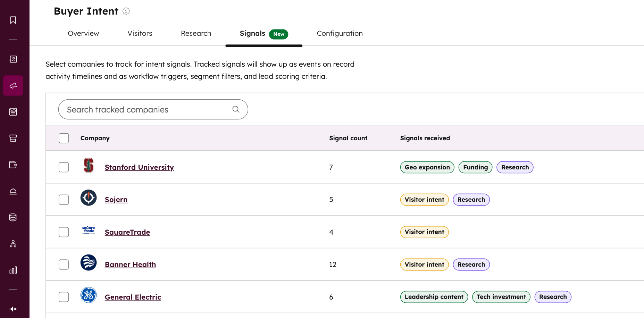
Task: Open the content/notes section in the sidebar
Action: (x=13, y=112)
